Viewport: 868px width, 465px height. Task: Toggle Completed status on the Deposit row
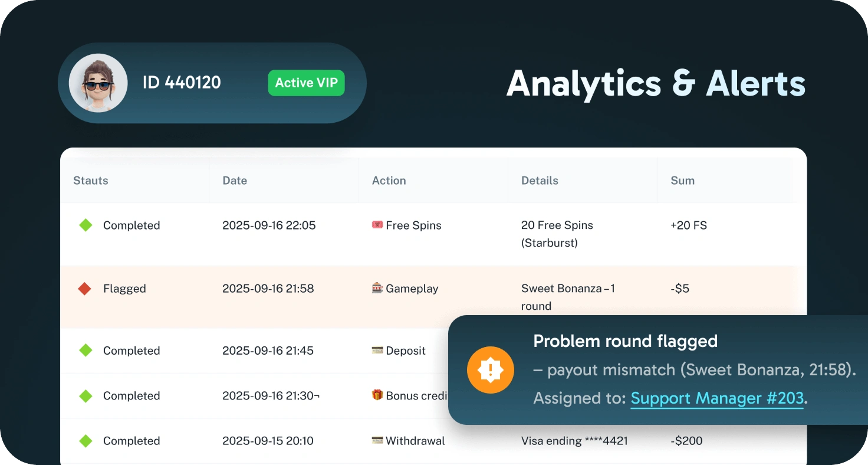[x=86, y=351]
